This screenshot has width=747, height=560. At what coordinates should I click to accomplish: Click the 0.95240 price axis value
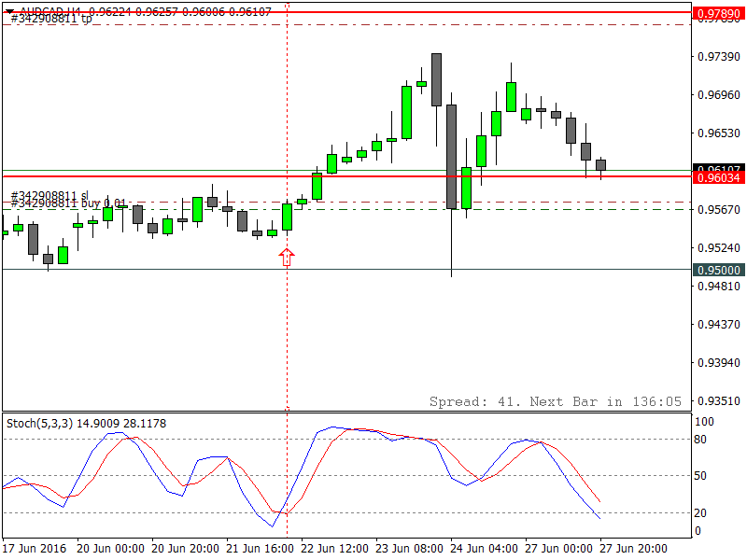click(718, 248)
